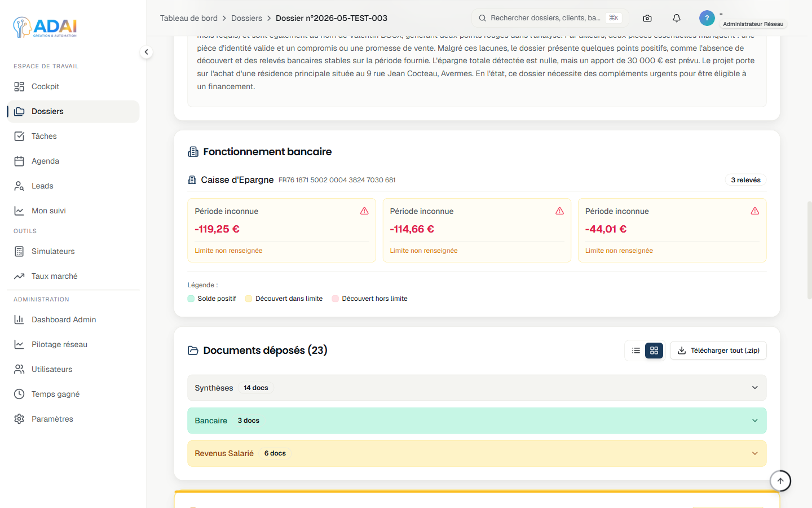Open the Utilisateurs menu item
812x508 pixels.
point(73,369)
